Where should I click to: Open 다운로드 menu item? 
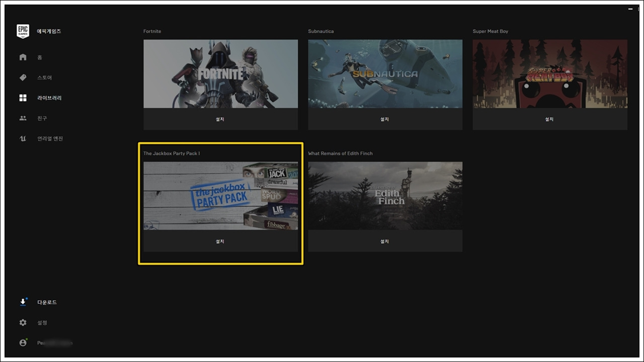47,302
